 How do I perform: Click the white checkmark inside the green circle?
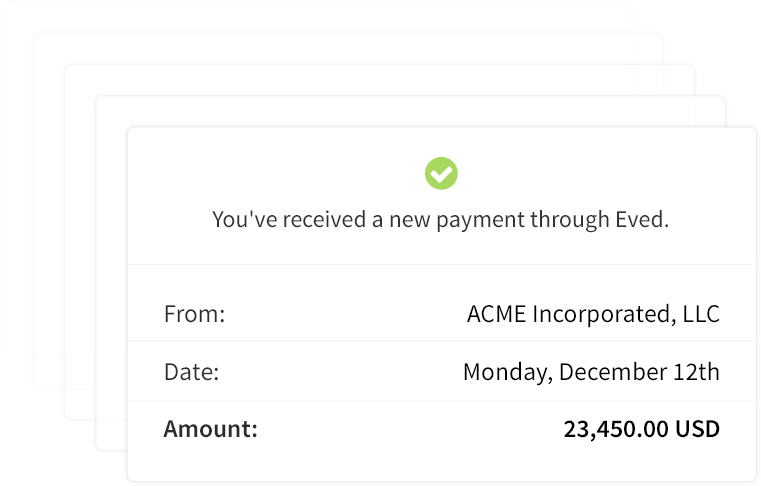(442, 174)
